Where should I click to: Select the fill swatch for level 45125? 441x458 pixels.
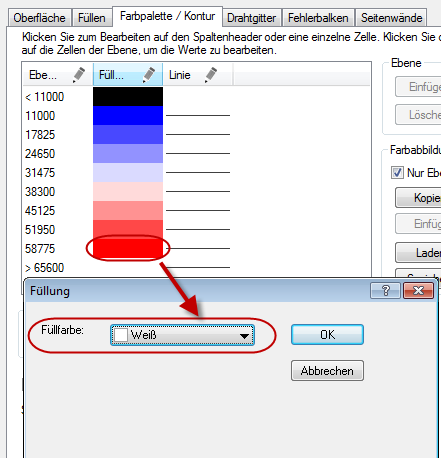[128, 211]
